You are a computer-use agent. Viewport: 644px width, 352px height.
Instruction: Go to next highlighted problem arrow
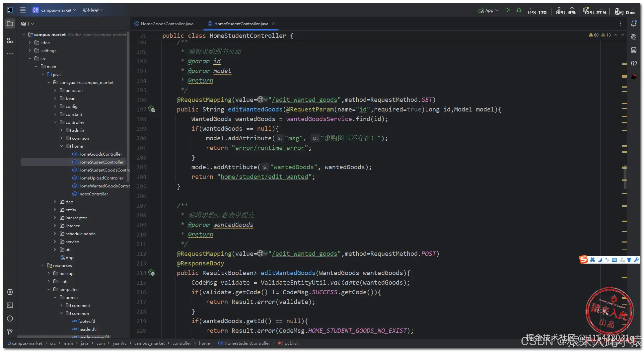623,35
